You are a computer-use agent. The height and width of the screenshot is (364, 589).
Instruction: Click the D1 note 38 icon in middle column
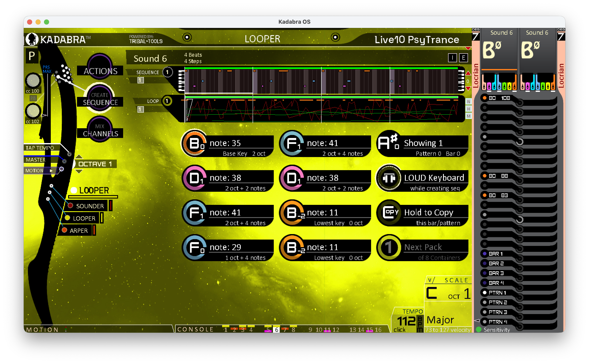(292, 178)
